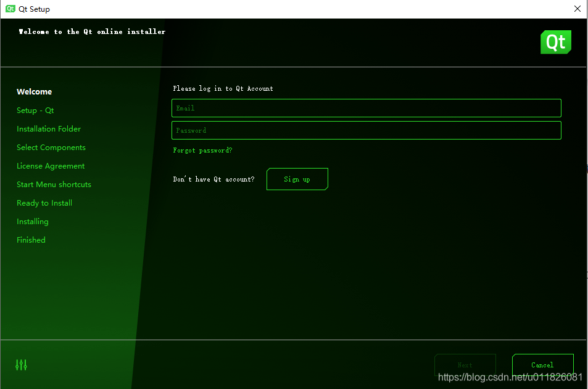Select the Ready to Install step
The height and width of the screenshot is (389, 588).
click(44, 203)
